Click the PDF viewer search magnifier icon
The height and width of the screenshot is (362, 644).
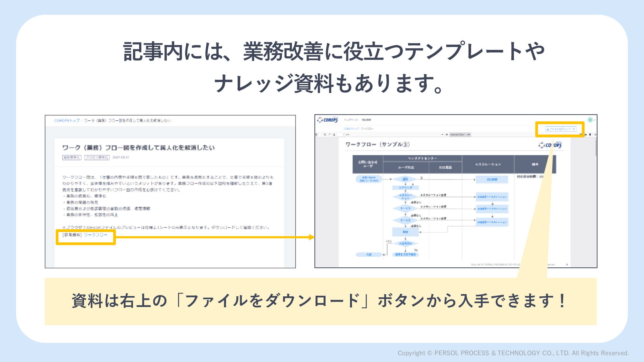pyautogui.click(x=325, y=135)
